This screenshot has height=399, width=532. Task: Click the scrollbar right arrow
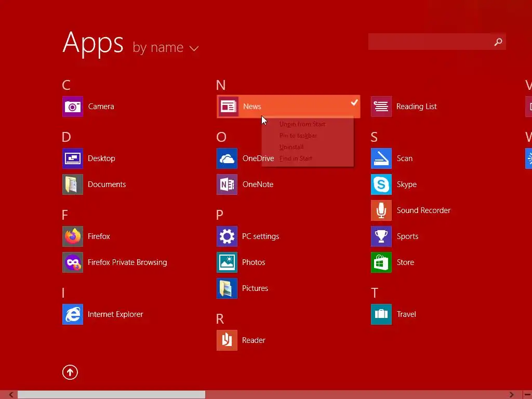pos(511,395)
